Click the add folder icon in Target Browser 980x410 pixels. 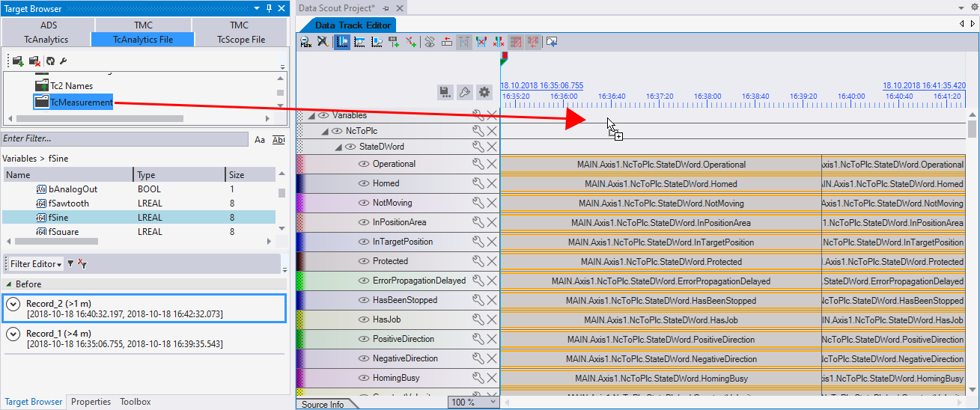[17, 61]
